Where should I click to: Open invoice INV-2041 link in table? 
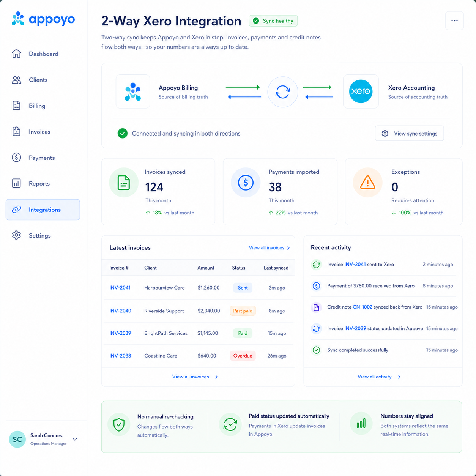tap(120, 288)
